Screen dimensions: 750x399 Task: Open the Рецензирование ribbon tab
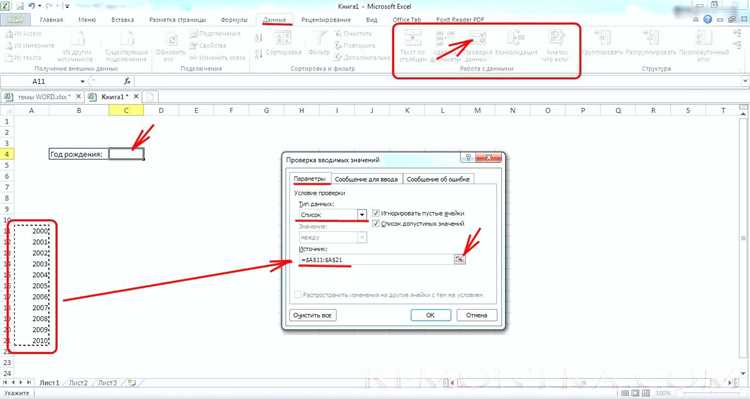coord(326,20)
